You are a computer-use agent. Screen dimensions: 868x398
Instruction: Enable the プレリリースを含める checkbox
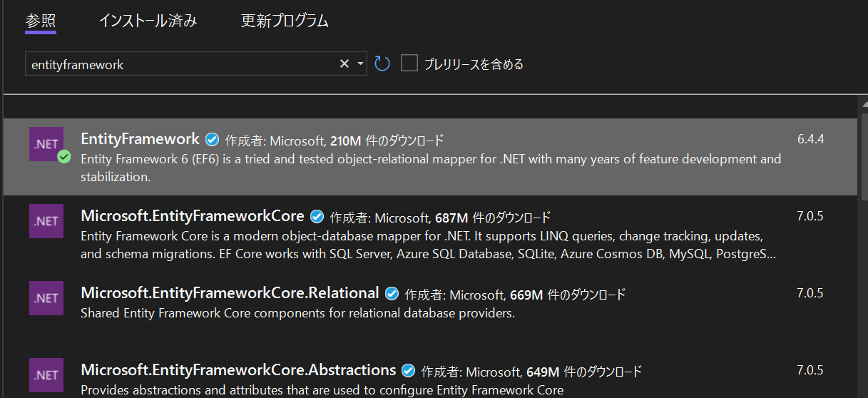click(409, 63)
